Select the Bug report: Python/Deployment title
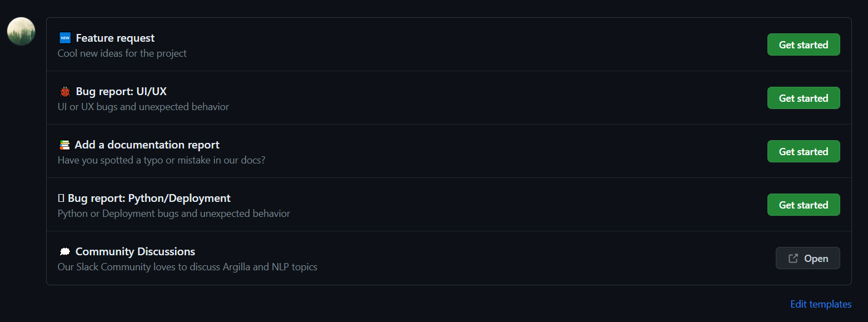Image resolution: width=868 pixels, height=322 pixels. [149, 199]
